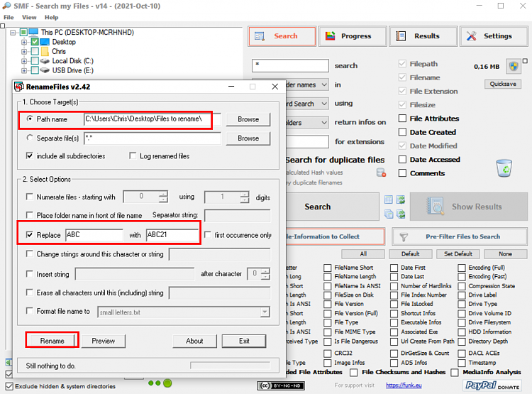Check the File Attributes checkbox

point(402,118)
